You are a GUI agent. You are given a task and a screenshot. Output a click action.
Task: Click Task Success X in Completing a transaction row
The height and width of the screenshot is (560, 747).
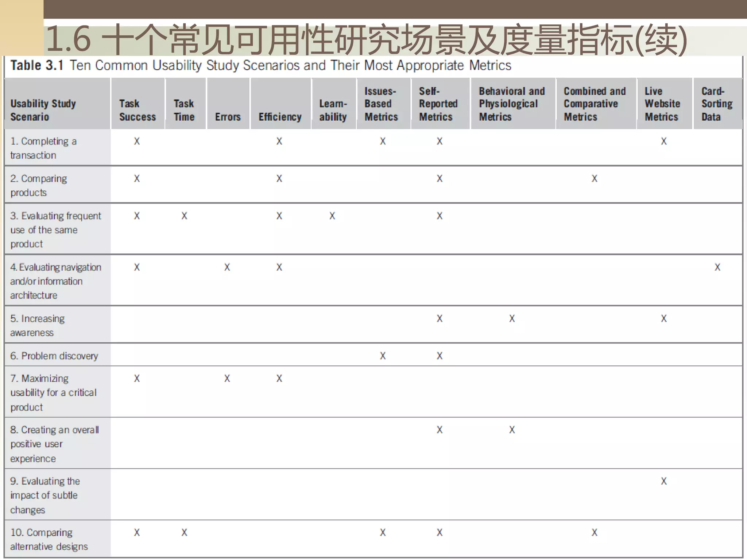pyautogui.click(x=137, y=141)
